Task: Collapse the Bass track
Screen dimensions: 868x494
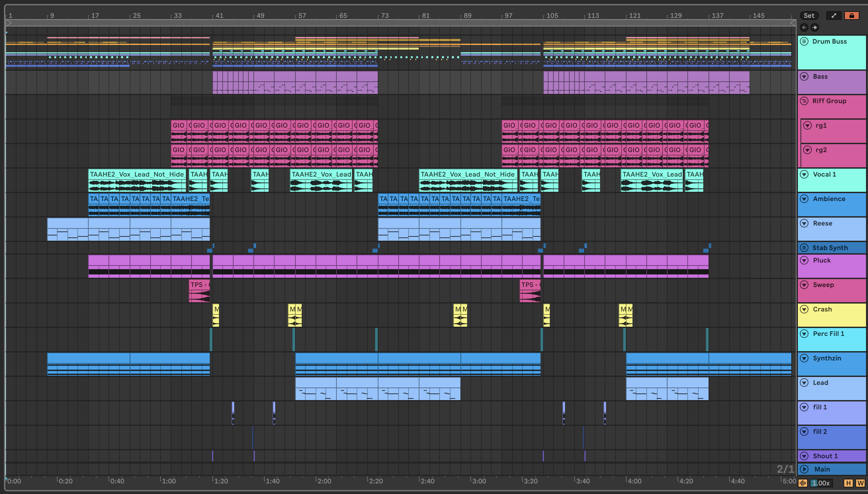Action: pyautogui.click(x=804, y=77)
